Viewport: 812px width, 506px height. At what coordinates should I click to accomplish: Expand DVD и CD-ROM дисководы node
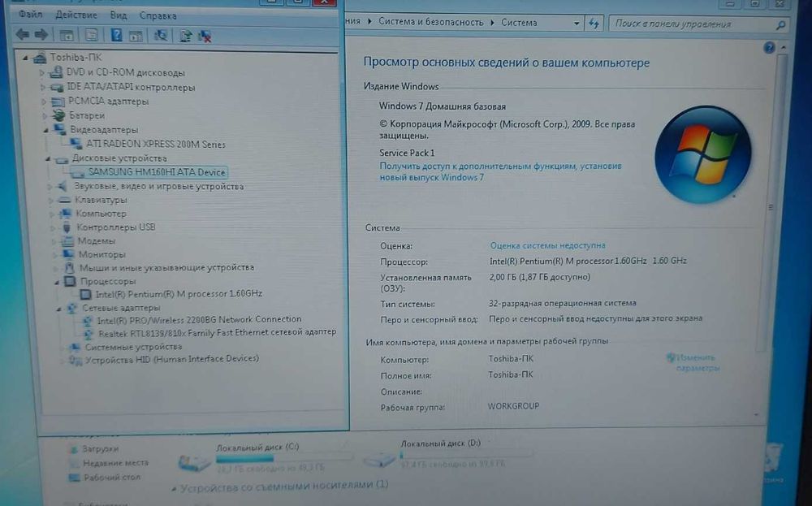pos(42,73)
